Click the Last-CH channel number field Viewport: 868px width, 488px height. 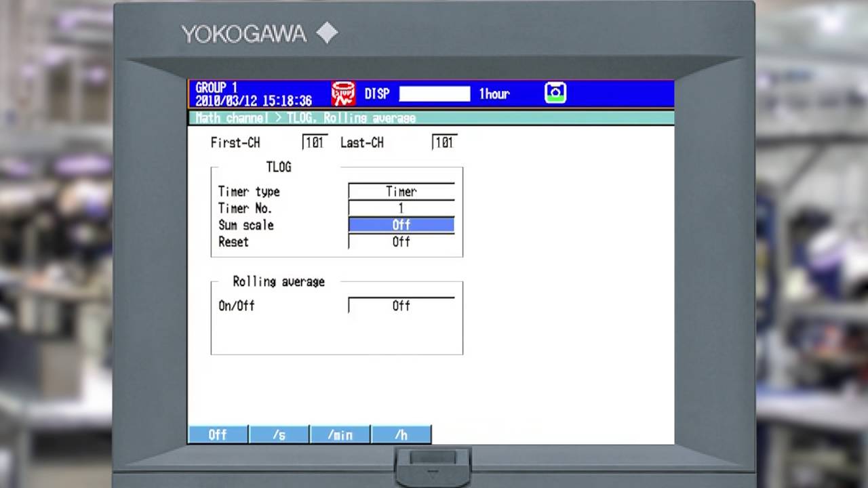[444, 142]
